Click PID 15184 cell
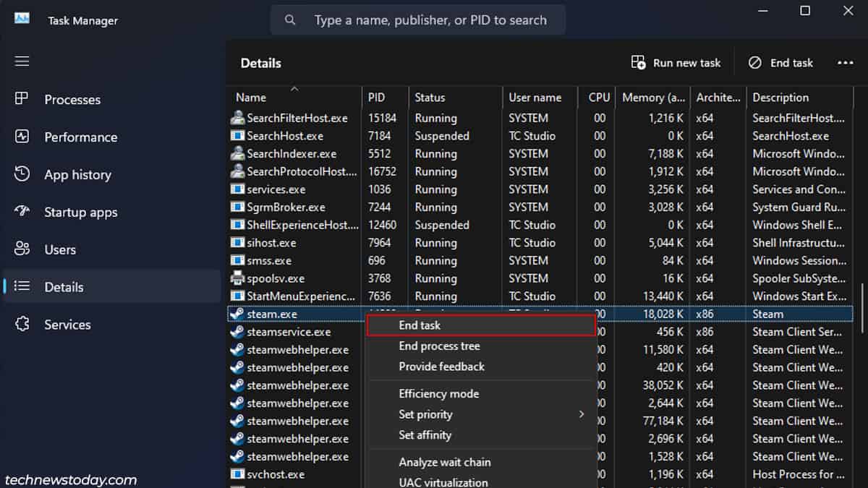 click(x=382, y=118)
